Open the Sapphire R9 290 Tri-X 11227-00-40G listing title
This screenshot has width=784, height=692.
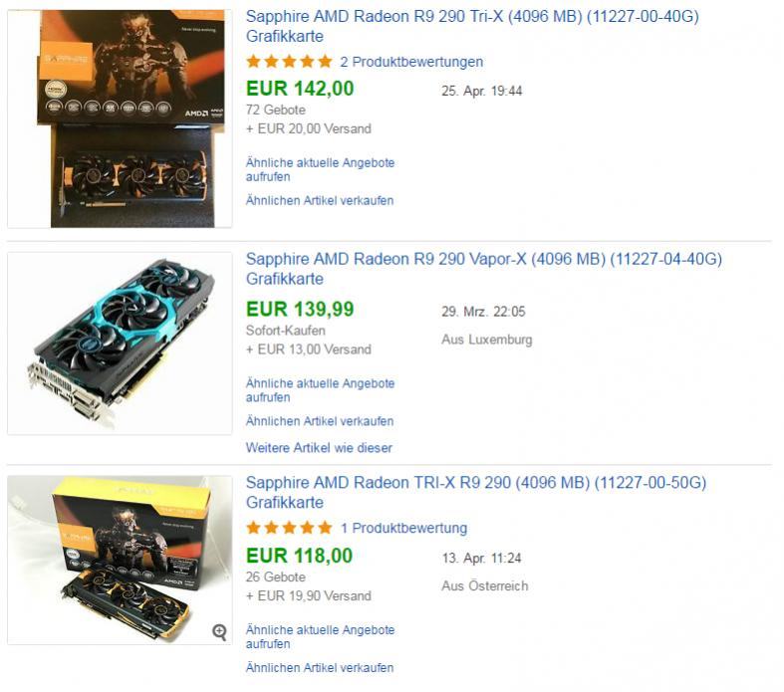point(472,26)
